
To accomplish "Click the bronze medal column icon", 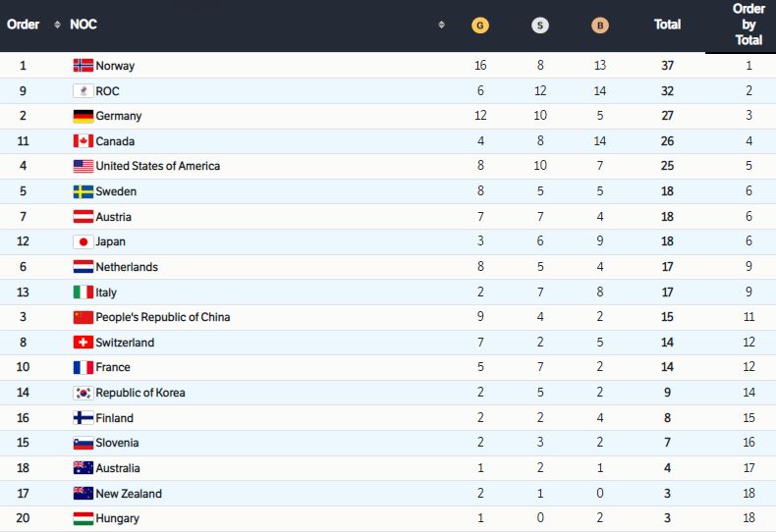I will [600, 25].
